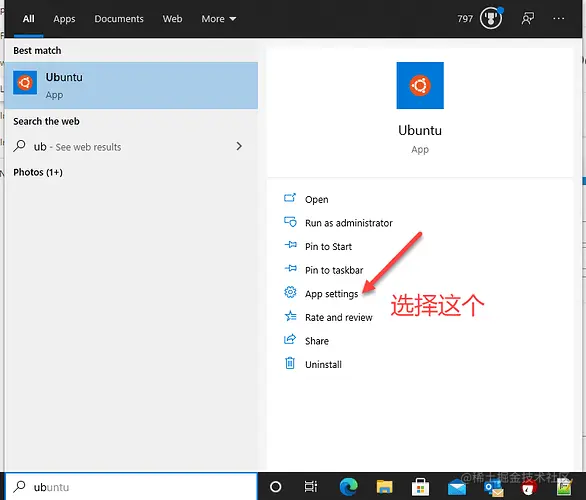Click the Share arrow icon
Image resolution: width=586 pixels, height=500 pixels.
[290, 339]
